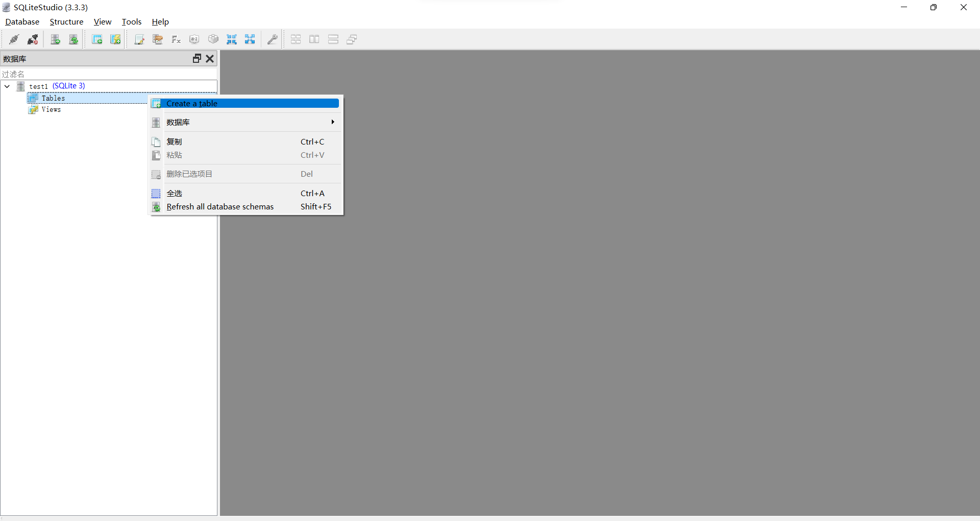This screenshot has height=521, width=980.
Task: Choose 复制 from the context menu
Action: (245, 141)
